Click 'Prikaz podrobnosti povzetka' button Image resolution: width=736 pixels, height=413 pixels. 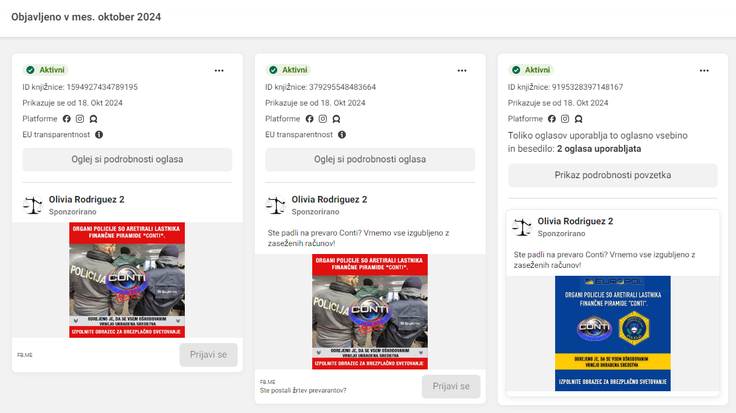click(x=613, y=175)
